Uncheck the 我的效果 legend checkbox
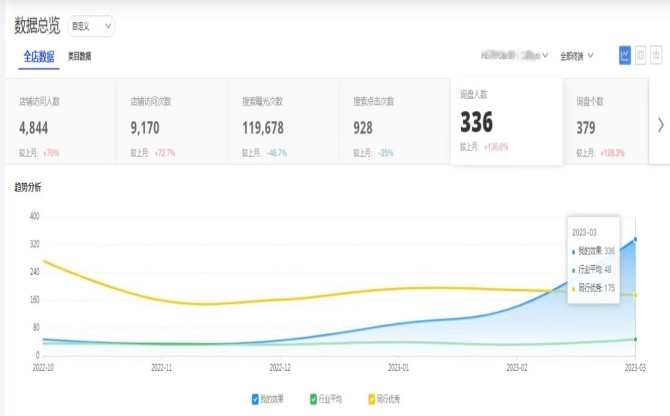This screenshot has height=416, width=670. (256, 399)
